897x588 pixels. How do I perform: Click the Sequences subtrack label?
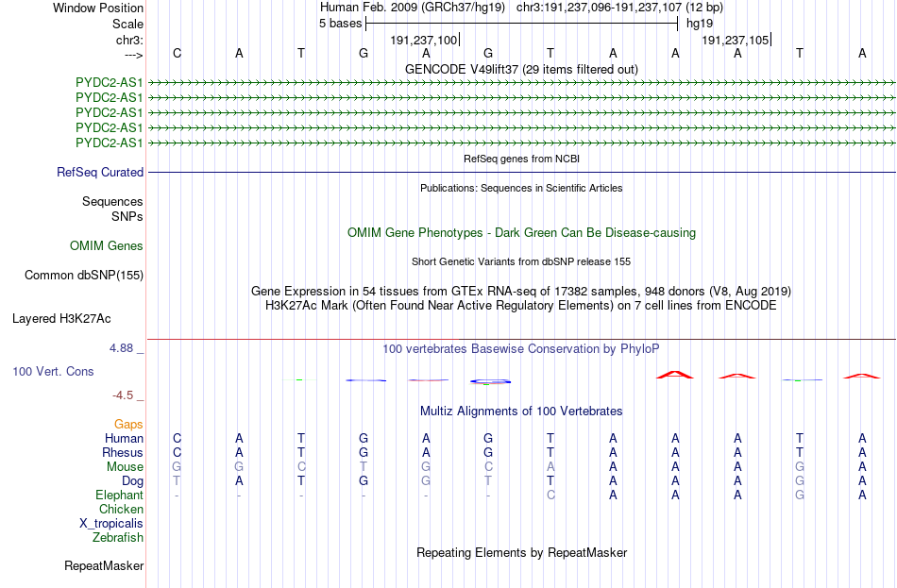[x=112, y=201]
